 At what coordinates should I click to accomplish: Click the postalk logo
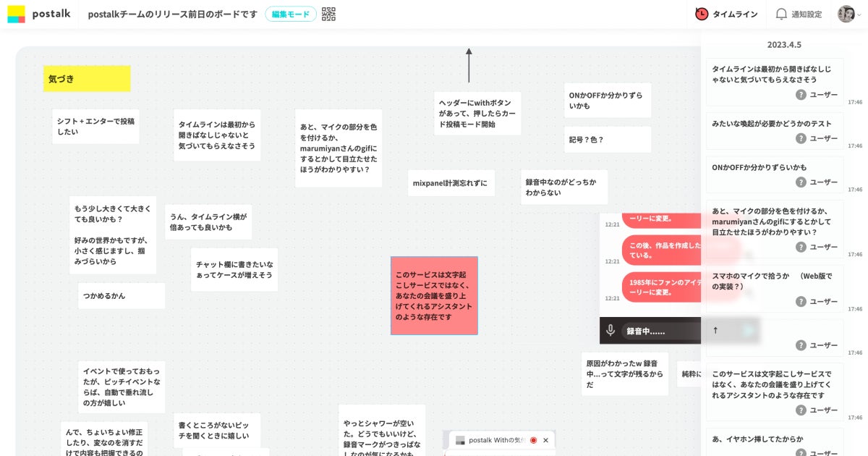39,14
